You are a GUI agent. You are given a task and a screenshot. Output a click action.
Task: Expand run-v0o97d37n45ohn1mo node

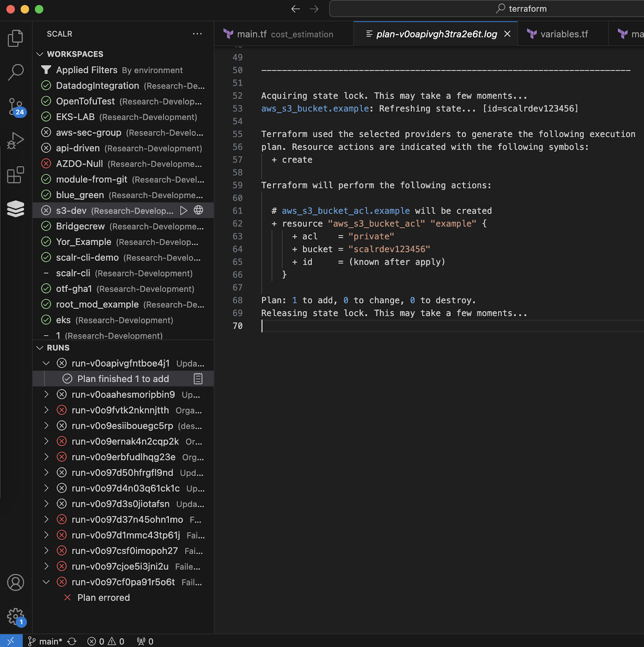point(46,519)
